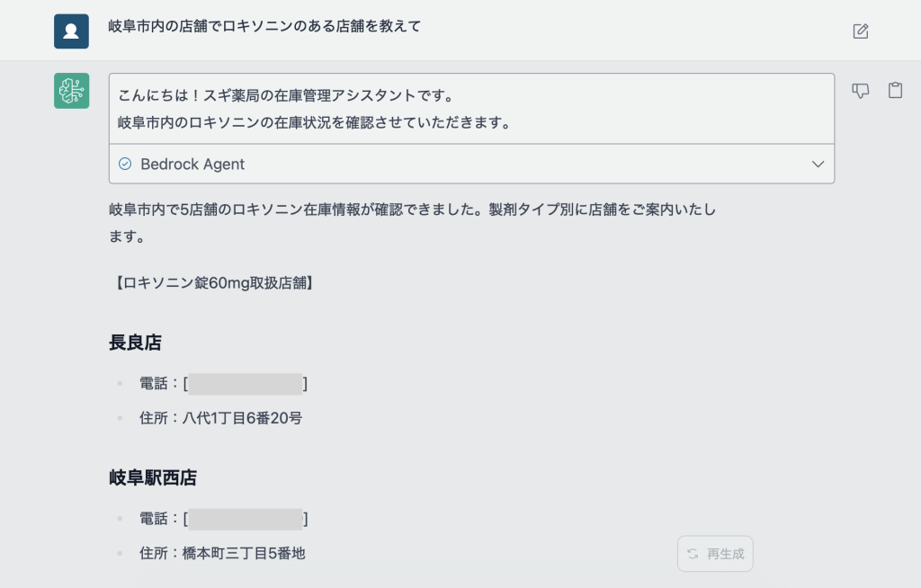The width and height of the screenshot is (921, 588).
Task: Click the Bedrock Agent label bar
Action: pos(471,164)
